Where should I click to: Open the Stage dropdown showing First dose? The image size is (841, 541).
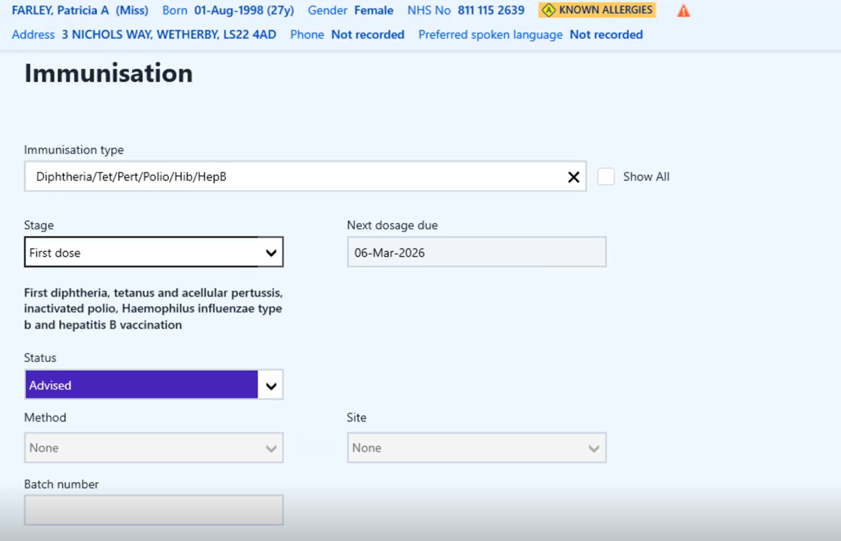[154, 252]
